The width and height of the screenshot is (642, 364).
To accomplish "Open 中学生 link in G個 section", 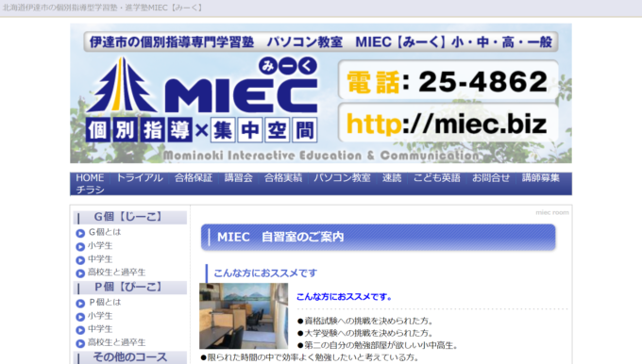I will tap(100, 259).
